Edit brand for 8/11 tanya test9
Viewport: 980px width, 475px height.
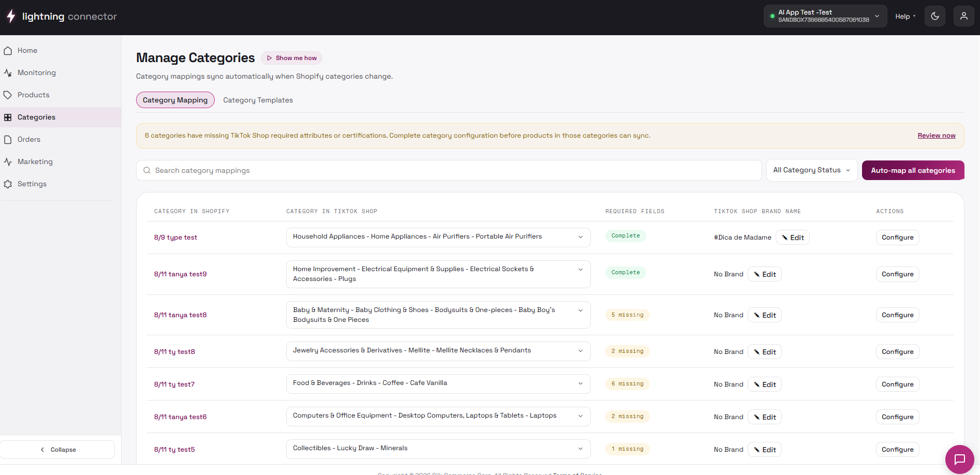click(x=765, y=274)
